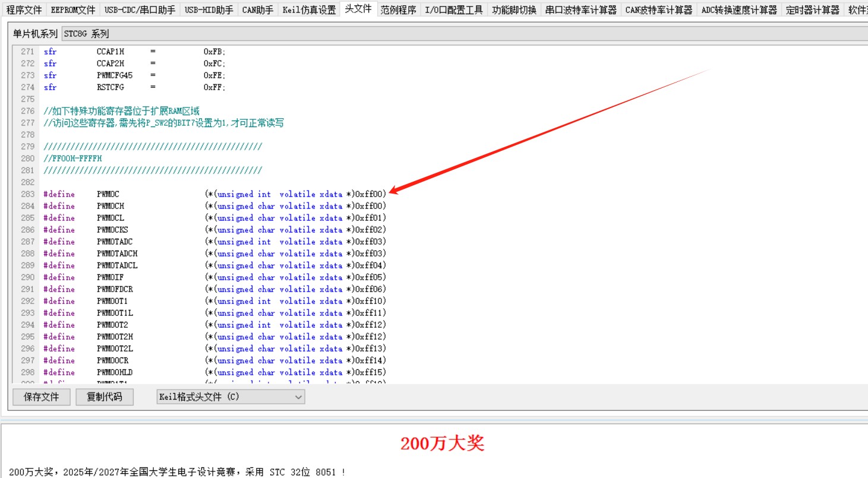The image size is (868, 478).
Task: Click the PWM0CKS define on line 286
Action: point(112,230)
